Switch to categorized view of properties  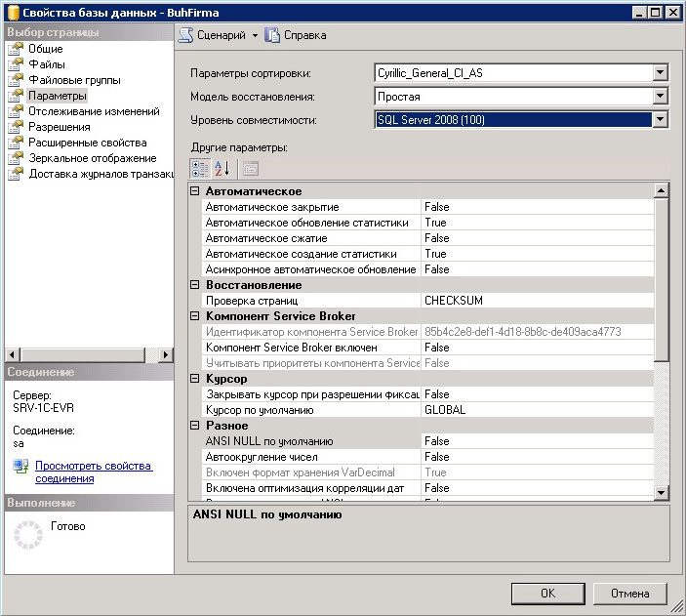(199, 168)
